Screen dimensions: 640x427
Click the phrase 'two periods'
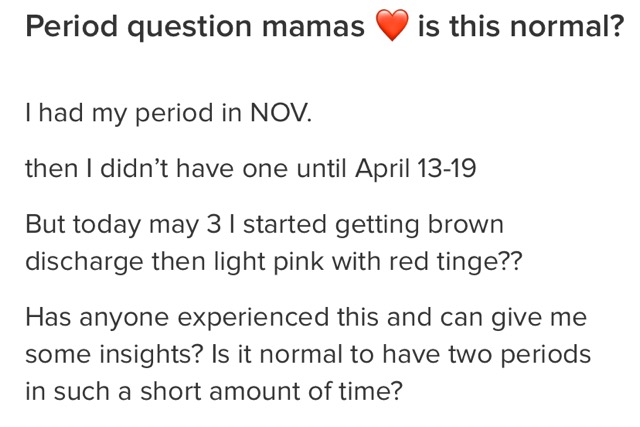tap(520, 354)
